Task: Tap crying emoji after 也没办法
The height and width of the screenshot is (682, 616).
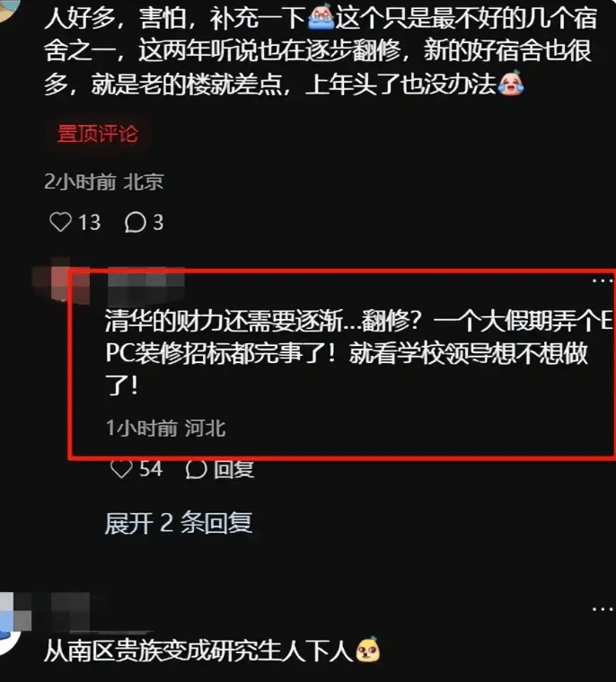Action: click(x=511, y=83)
